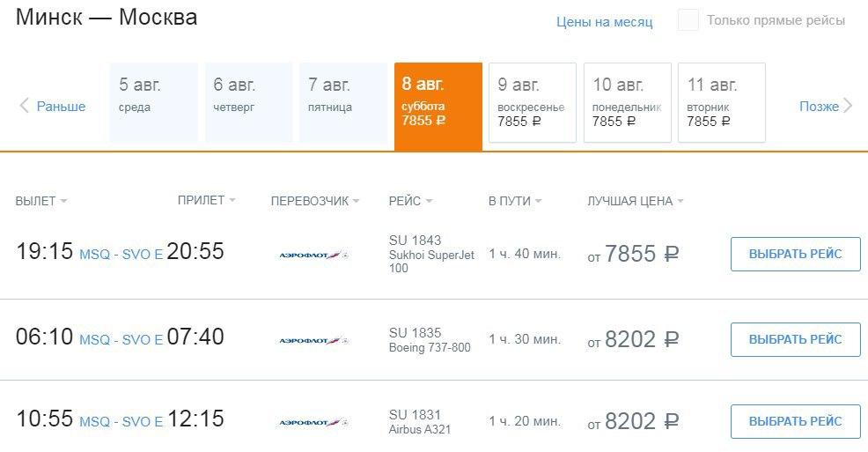Click the right arrow for later dates

(848, 107)
